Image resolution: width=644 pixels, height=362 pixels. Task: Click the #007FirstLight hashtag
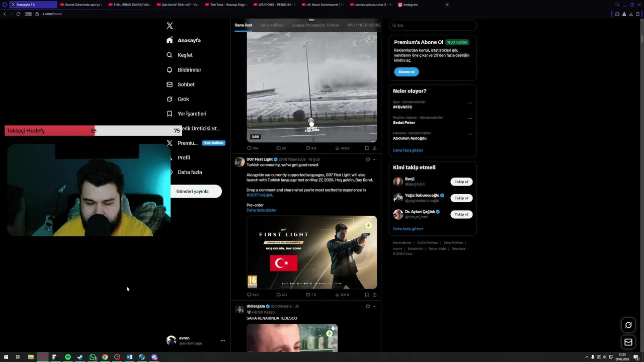[x=260, y=195]
